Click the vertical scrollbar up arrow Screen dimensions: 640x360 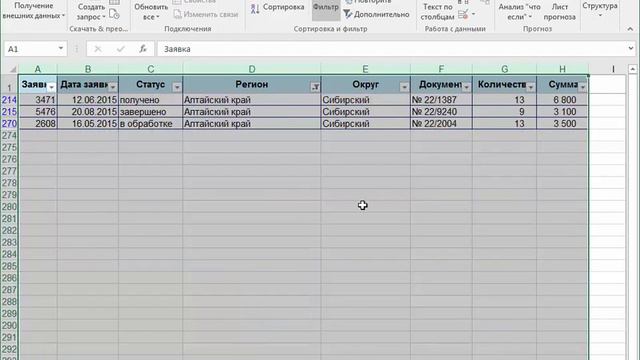click(x=633, y=69)
